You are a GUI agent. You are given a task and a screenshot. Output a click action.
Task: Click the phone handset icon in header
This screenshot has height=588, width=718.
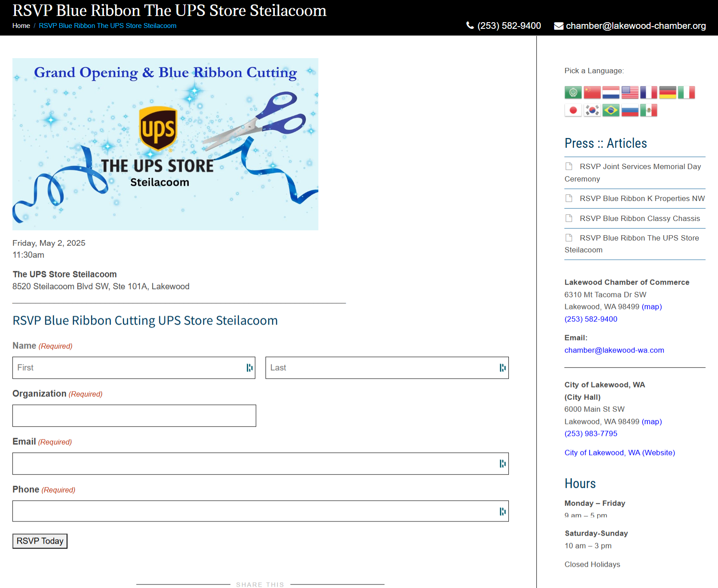[470, 25]
